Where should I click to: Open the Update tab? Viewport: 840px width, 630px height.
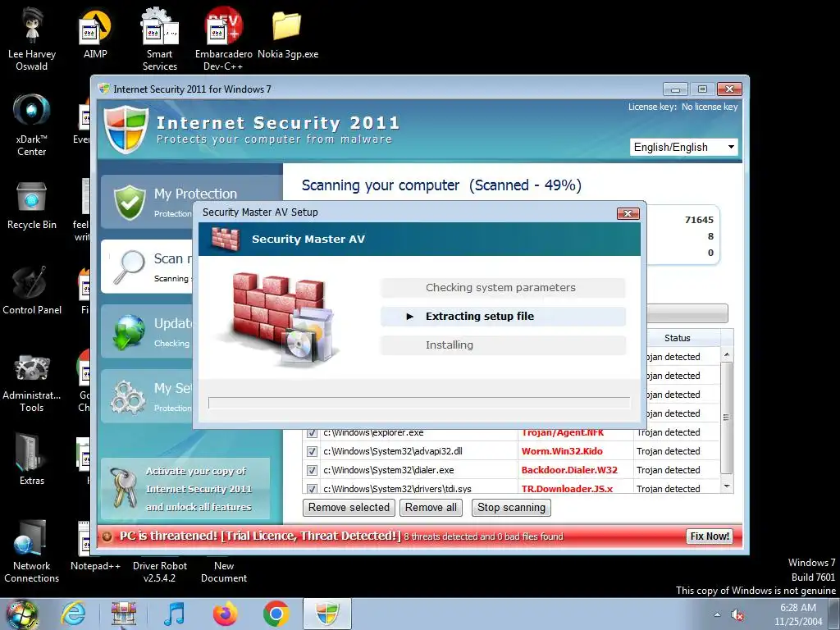click(148, 331)
